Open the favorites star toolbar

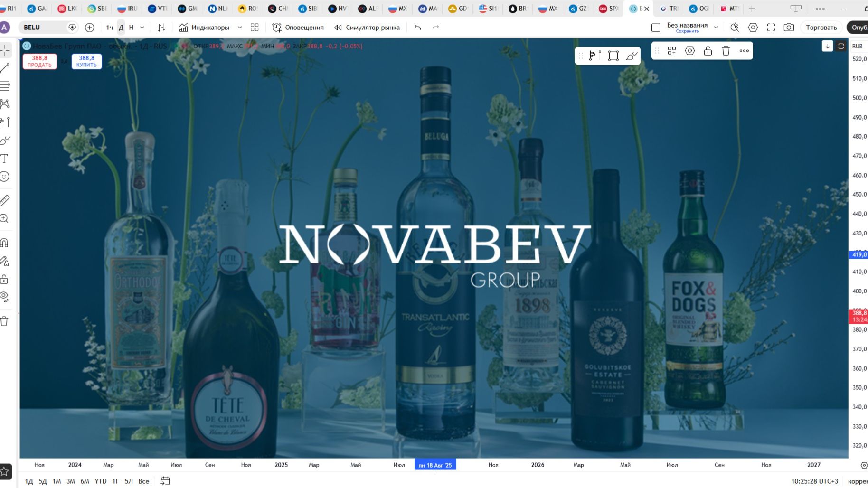(5, 471)
